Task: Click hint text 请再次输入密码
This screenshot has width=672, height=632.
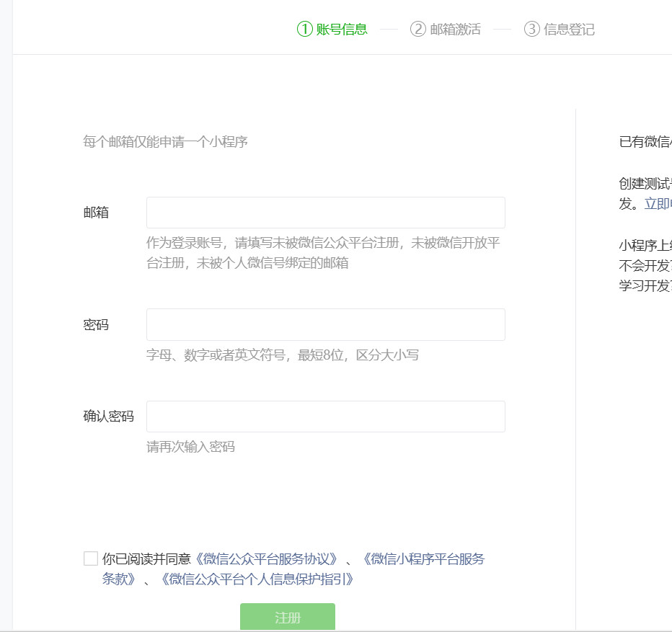Action: (x=191, y=447)
